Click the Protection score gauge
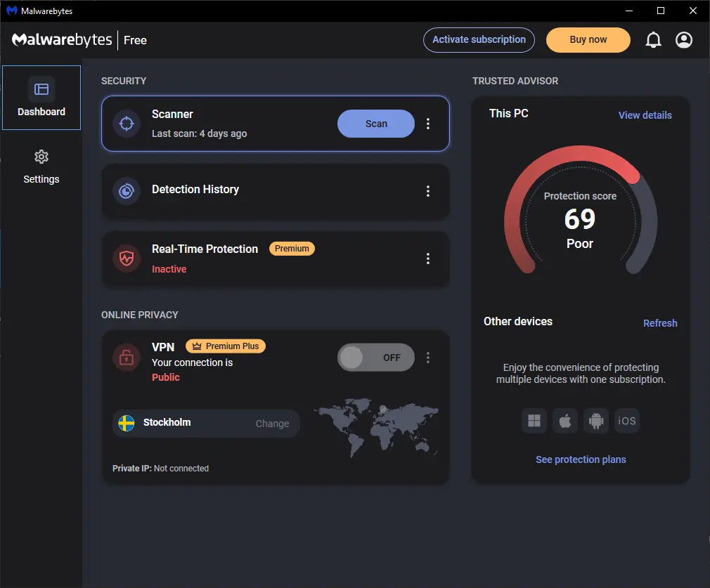This screenshot has height=588, width=710. [581, 211]
